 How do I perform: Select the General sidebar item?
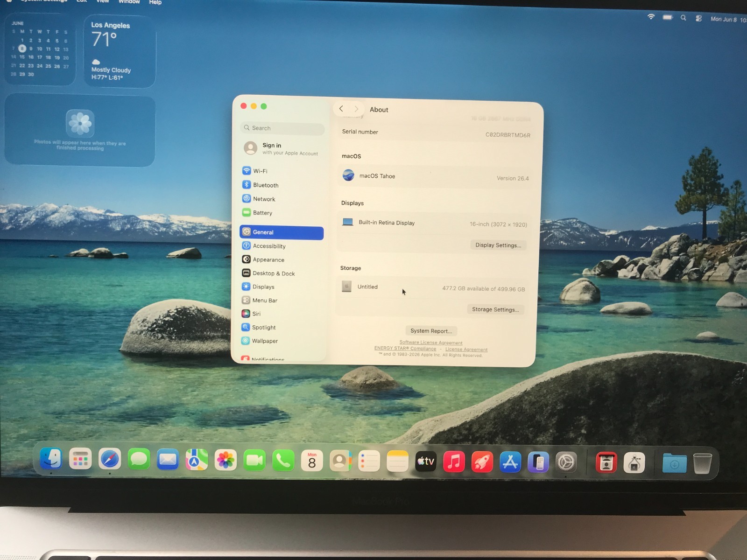pos(282,232)
